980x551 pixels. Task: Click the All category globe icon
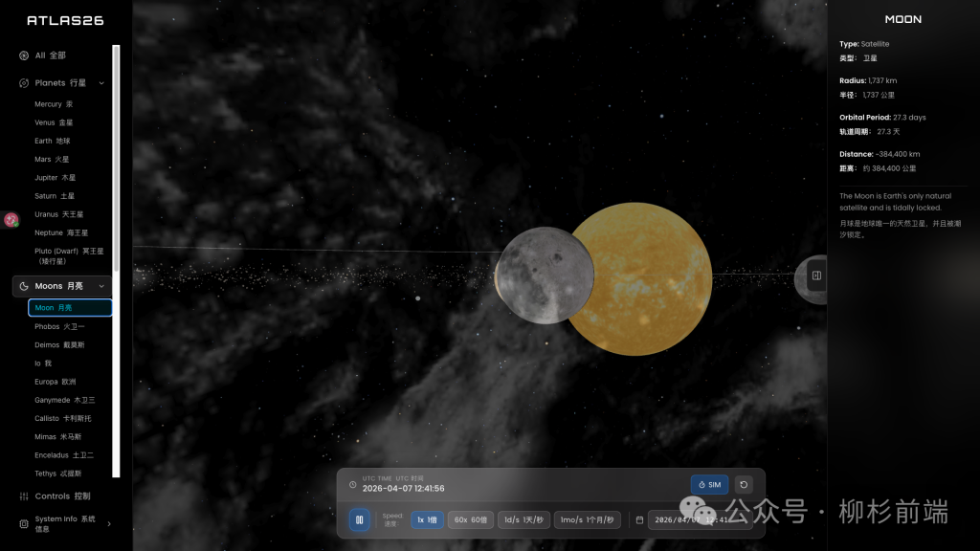24,55
